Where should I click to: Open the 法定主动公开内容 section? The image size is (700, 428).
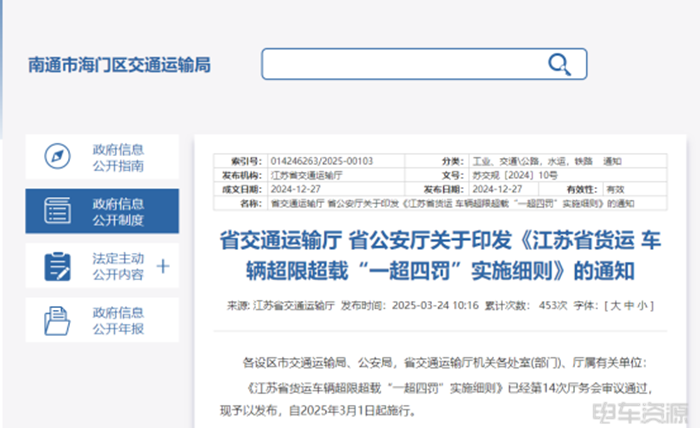[118, 266]
